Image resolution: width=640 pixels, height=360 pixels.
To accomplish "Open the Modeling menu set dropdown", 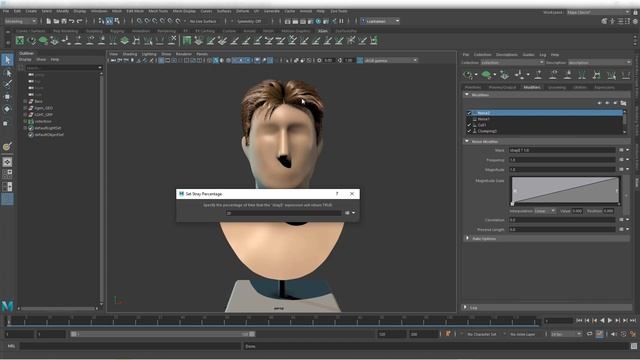I will [20, 21].
